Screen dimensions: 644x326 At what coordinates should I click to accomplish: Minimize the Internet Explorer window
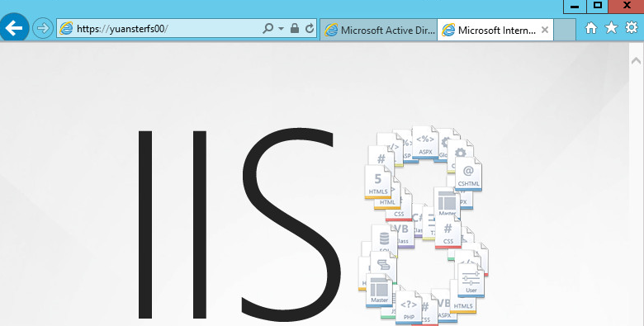(575, 6)
